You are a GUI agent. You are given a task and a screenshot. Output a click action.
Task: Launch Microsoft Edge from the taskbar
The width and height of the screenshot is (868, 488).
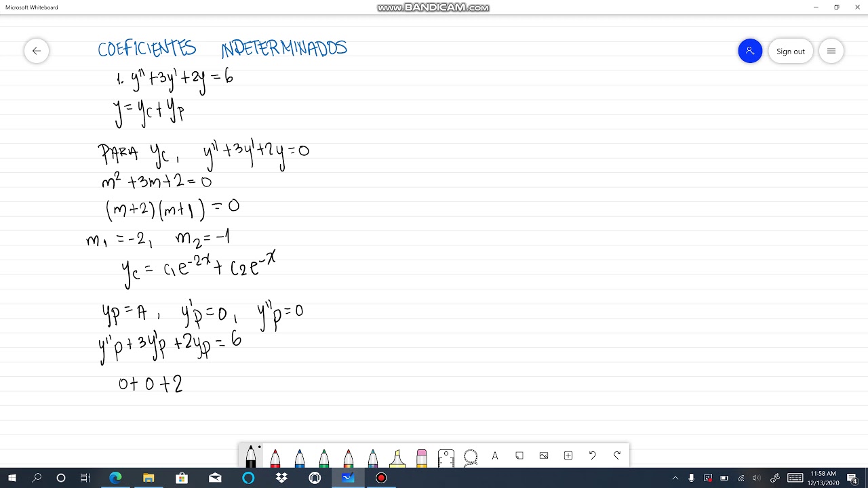tap(115, 478)
